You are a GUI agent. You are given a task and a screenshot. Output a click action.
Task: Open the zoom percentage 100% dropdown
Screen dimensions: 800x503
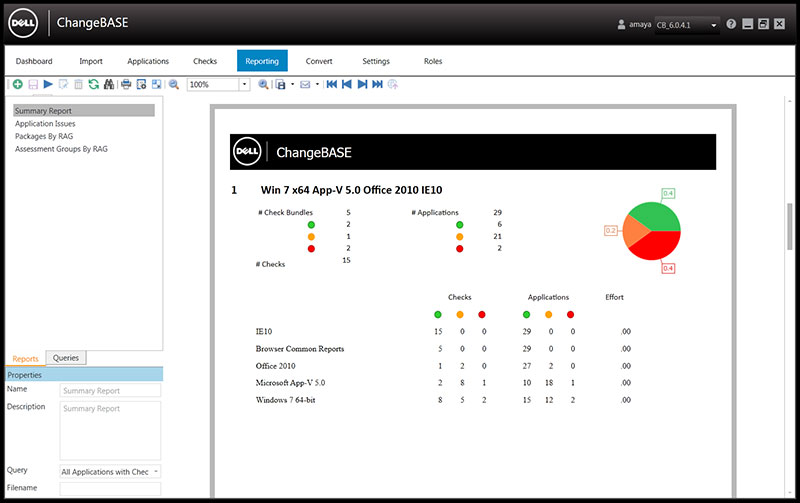(x=244, y=85)
